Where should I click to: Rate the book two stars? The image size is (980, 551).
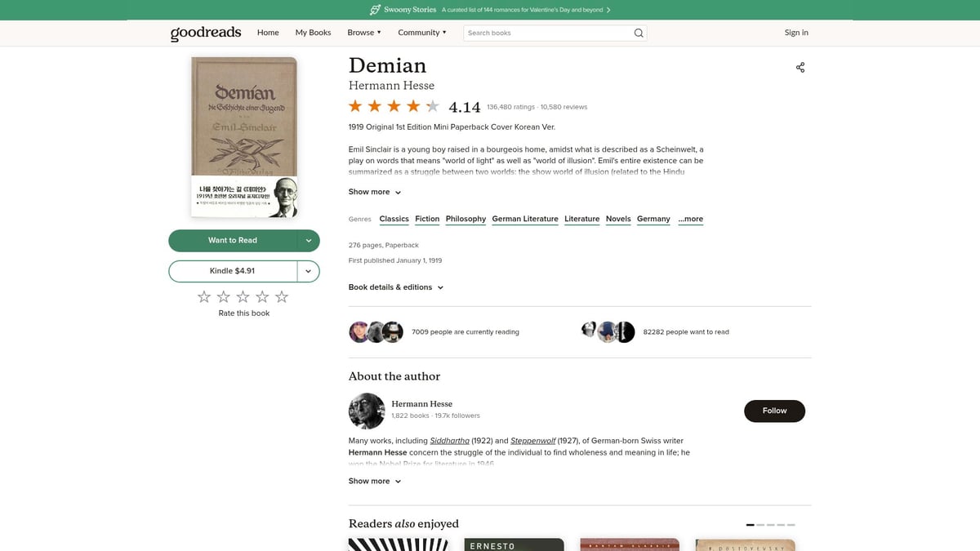click(x=224, y=296)
